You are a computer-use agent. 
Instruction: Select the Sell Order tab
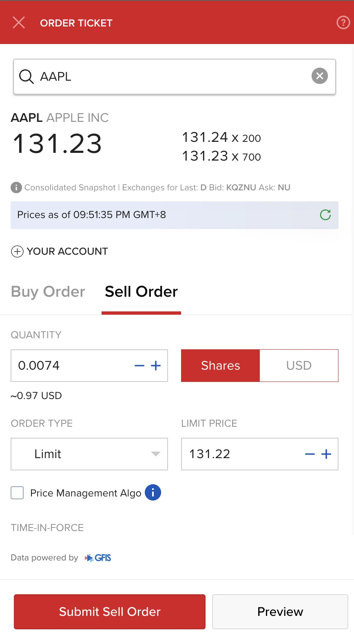tap(141, 292)
